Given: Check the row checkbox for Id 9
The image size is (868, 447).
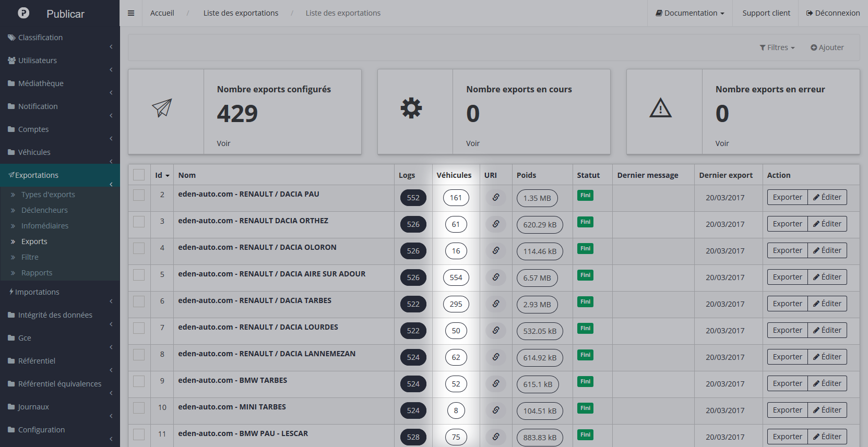Looking at the screenshot, I should [139, 381].
